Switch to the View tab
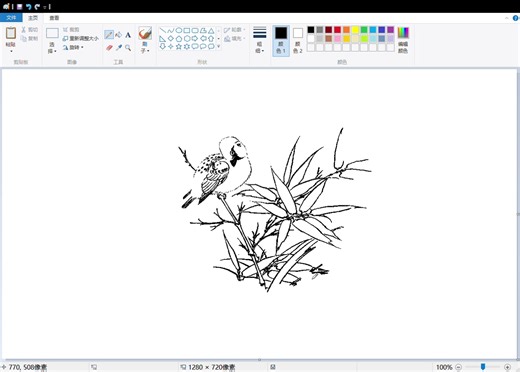Viewport: 520px width, 372px height. click(54, 18)
